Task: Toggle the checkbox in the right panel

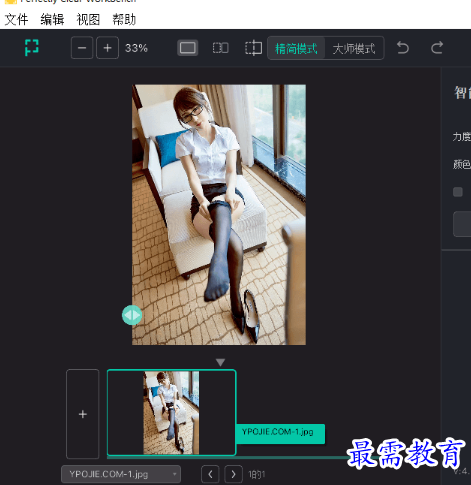Action: coord(458,192)
